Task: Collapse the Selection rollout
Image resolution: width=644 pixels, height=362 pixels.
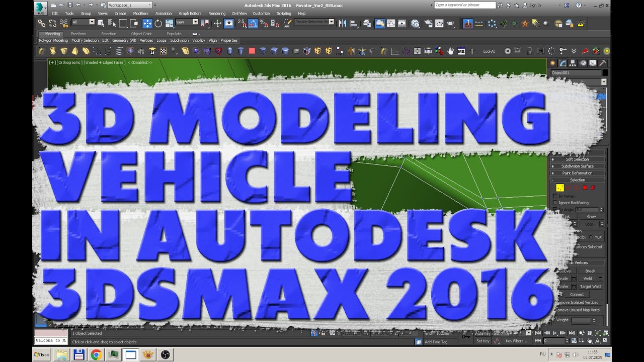Action: point(577,180)
